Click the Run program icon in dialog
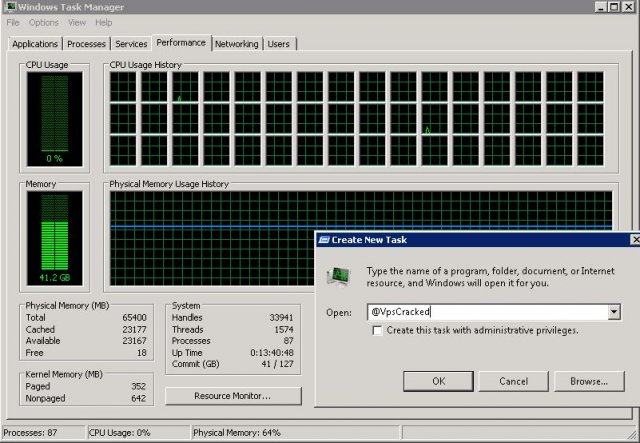The height and width of the screenshot is (443, 640). coord(340,275)
